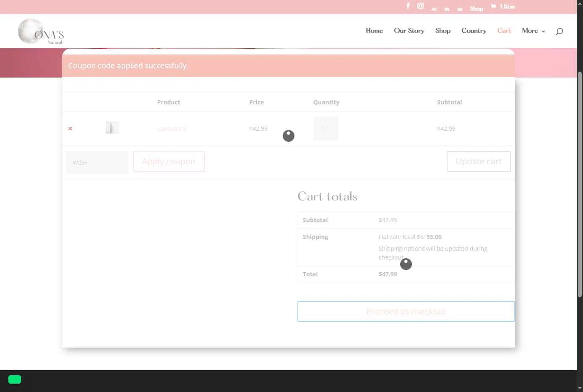Click the Cart totals heading
This screenshot has width=583, height=392.
(x=328, y=197)
